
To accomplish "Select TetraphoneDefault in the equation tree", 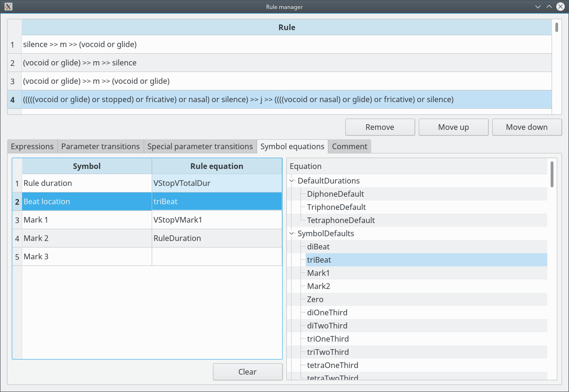I will click(x=341, y=220).
